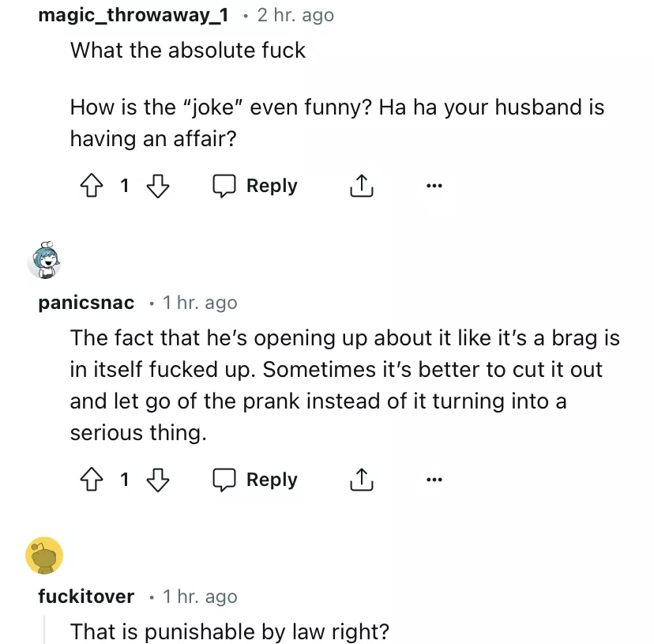Screen dimensions: 654x644
Task: Open panicsnac's avatar
Action: click(x=44, y=261)
